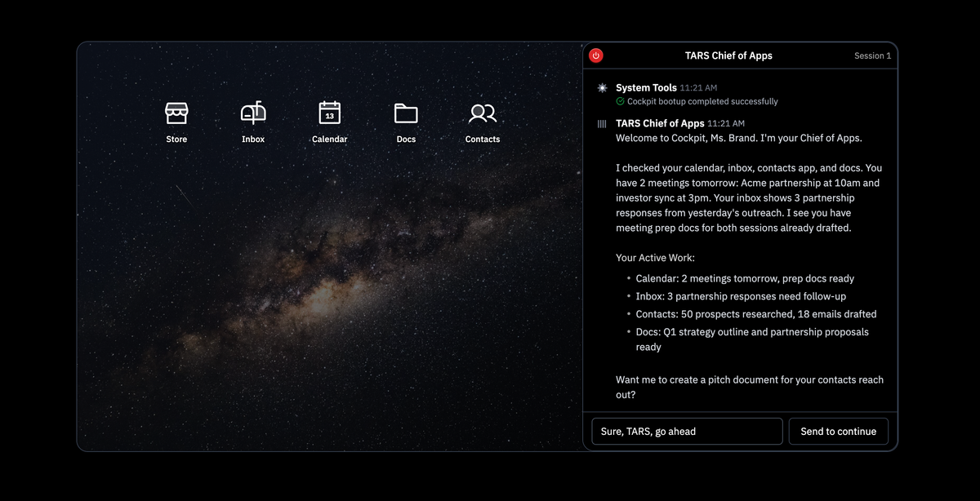Click the Docs Q1 strategy bullet item

751,332
